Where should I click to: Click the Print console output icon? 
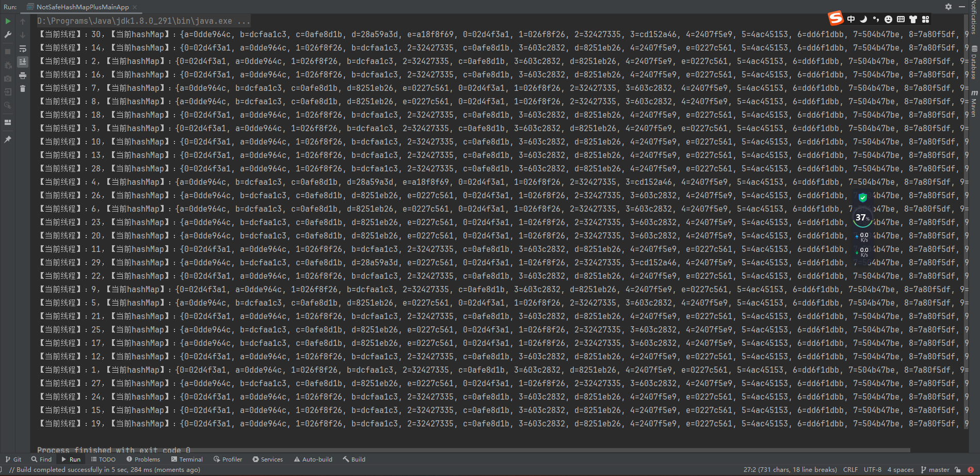coord(23,75)
